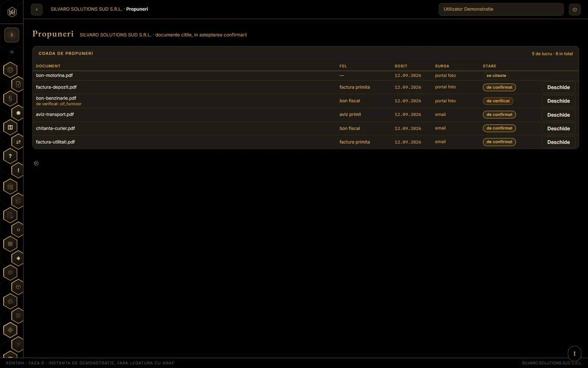This screenshot has height=368, width=588.
Task: Open the keyhole box hexagon in sidebar
Action: point(10,127)
